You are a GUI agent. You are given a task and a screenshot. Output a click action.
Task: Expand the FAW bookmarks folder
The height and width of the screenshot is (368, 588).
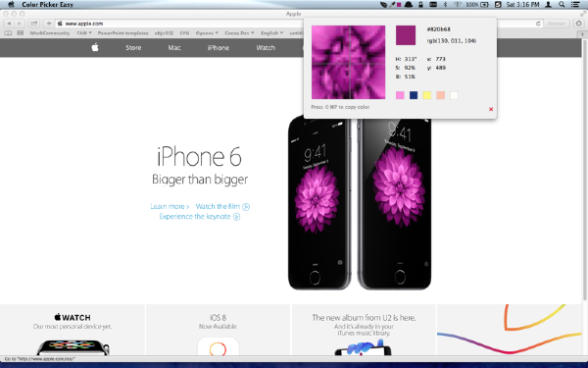84,33
